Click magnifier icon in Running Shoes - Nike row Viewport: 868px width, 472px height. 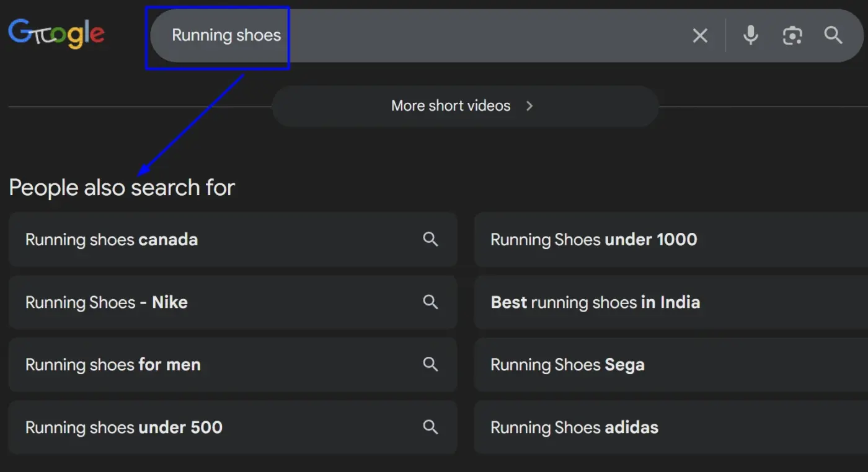[430, 302]
